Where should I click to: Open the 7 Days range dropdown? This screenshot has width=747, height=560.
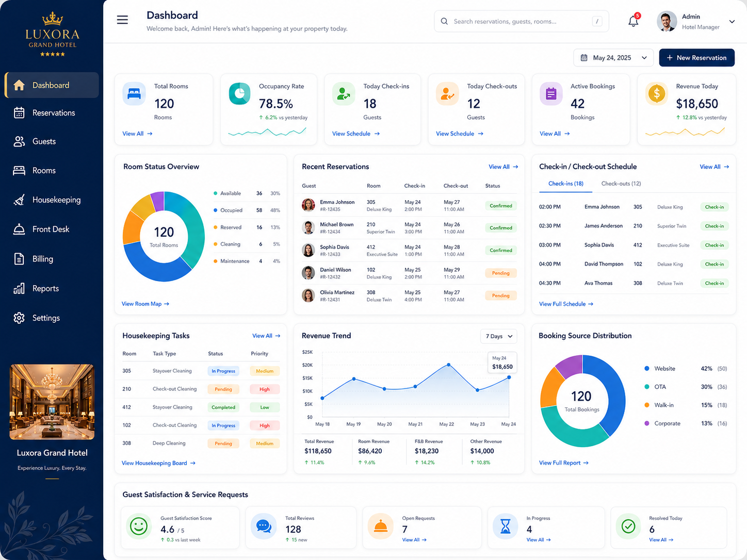coord(499,336)
